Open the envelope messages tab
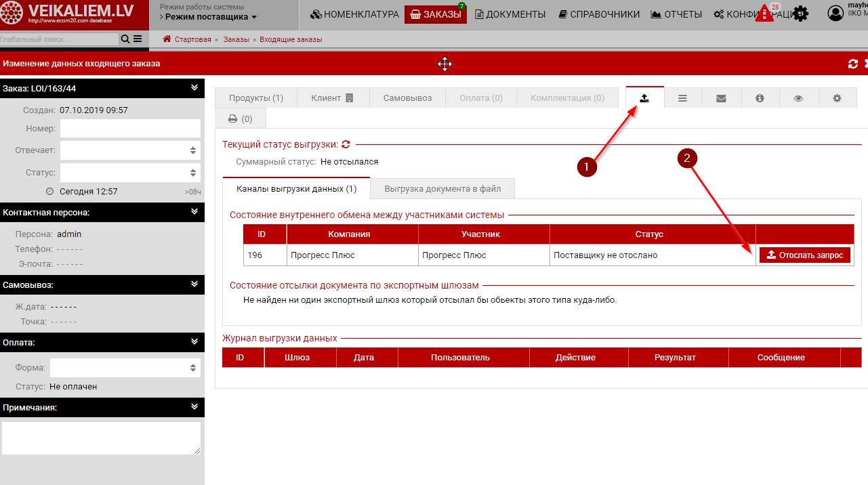The image size is (868, 485). pos(721,98)
